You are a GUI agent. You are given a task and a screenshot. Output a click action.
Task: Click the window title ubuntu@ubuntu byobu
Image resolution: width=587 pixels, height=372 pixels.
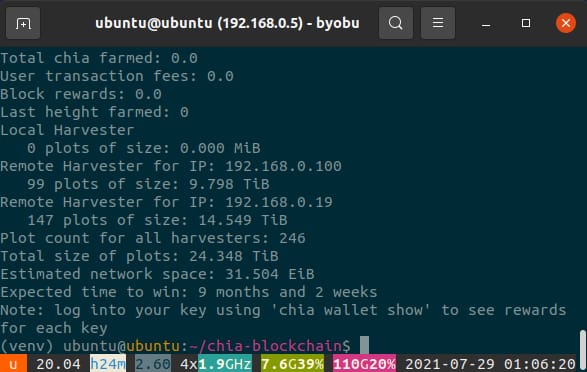pyautogui.click(x=227, y=23)
